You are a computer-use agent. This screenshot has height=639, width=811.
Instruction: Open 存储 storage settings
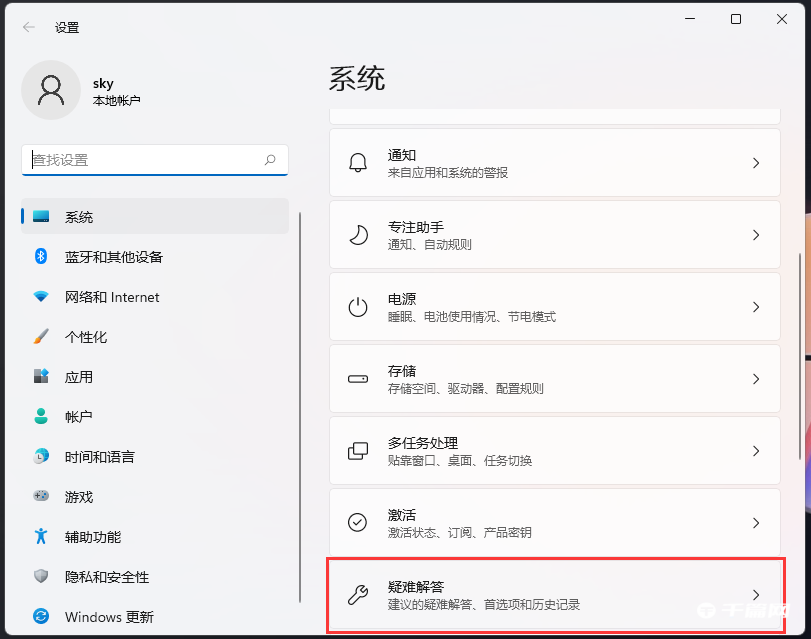pyautogui.click(x=555, y=379)
